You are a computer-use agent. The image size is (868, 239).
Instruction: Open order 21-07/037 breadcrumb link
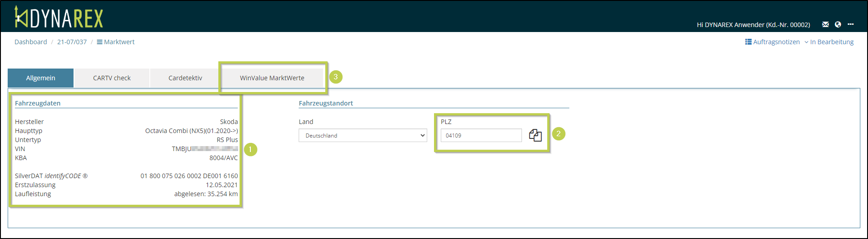point(72,42)
